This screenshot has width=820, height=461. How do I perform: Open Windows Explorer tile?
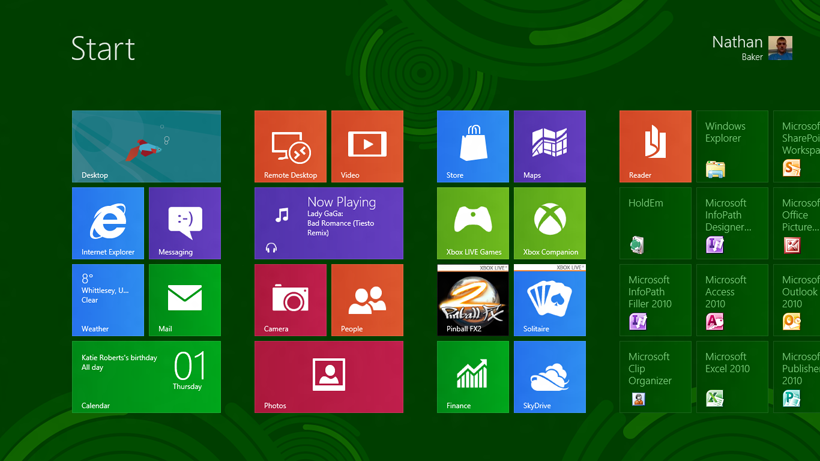click(x=732, y=146)
